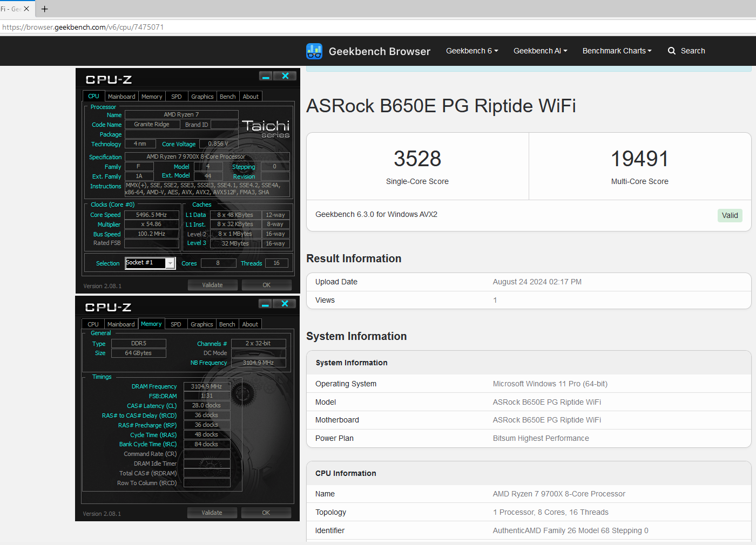Viewport: 756px width, 545px height.
Task: Open Graphics tab in bottom CPU-Z window
Action: 202,324
